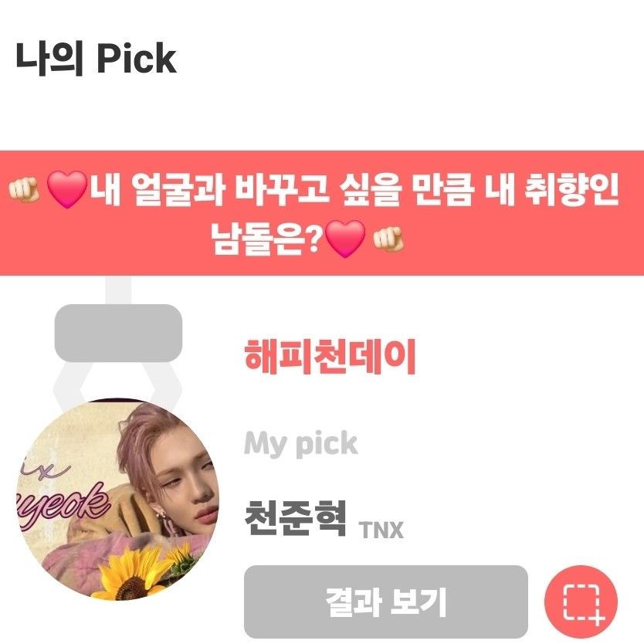Viewport: 644px width, 644px height.
Task: Click the banner text 내 얼굴과 바꾸고 싶을 만큼
Action: (281, 190)
